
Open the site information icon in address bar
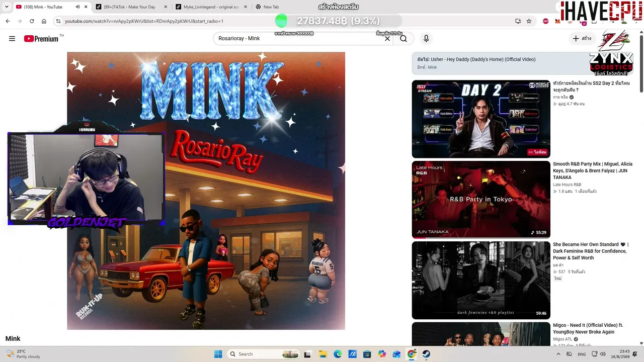(x=58, y=21)
